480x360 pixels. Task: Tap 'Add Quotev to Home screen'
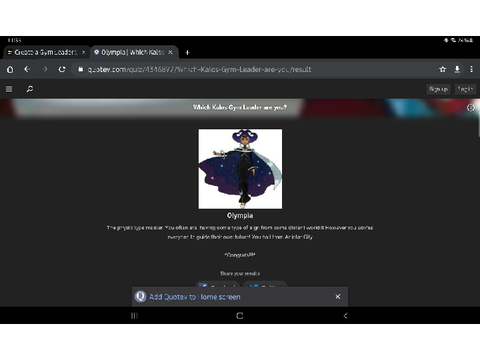click(x=195, y=297)
